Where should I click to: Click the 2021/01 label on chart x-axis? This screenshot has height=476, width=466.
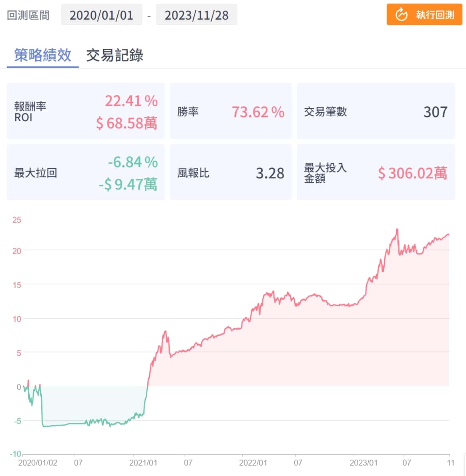143,463
